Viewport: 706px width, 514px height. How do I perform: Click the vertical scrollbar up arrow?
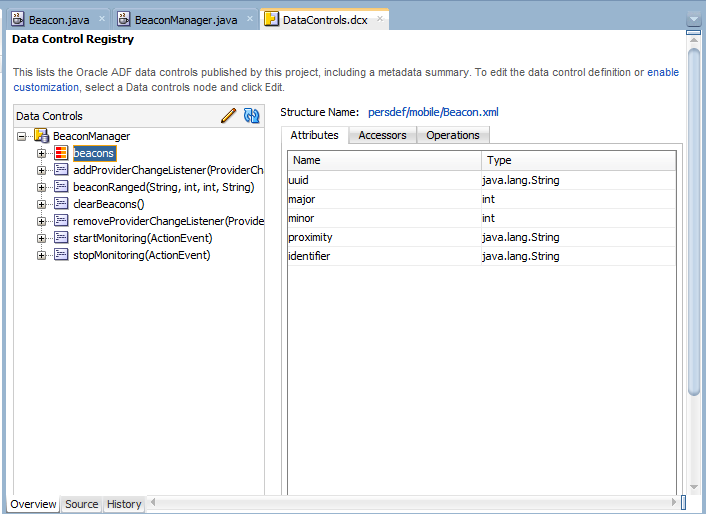click(694, 40)
